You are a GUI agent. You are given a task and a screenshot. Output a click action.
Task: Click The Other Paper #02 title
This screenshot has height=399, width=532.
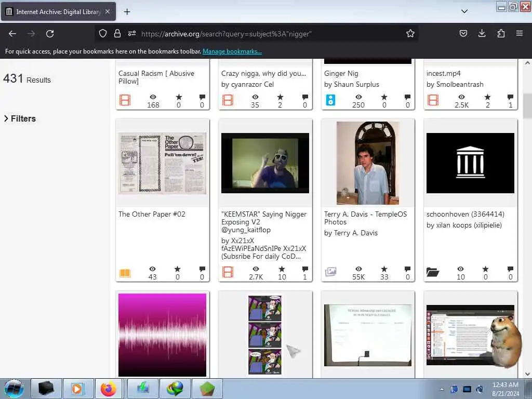(152, 214)
